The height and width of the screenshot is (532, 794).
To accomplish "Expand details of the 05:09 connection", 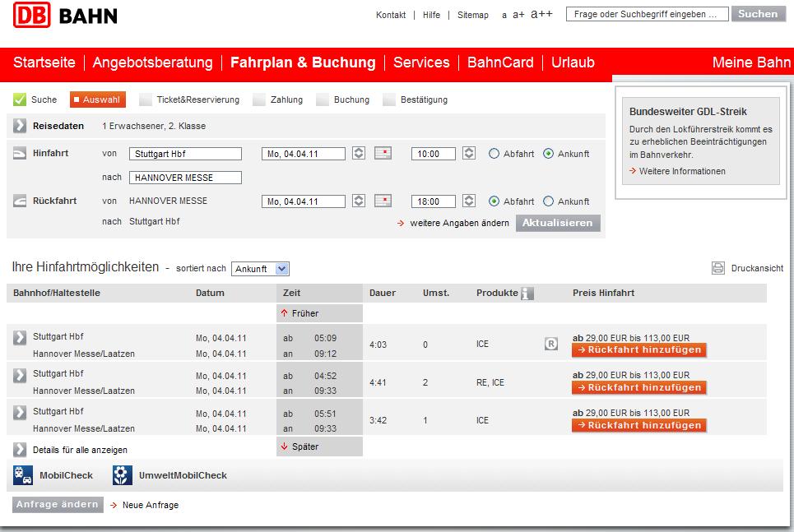I will (20, 337).
